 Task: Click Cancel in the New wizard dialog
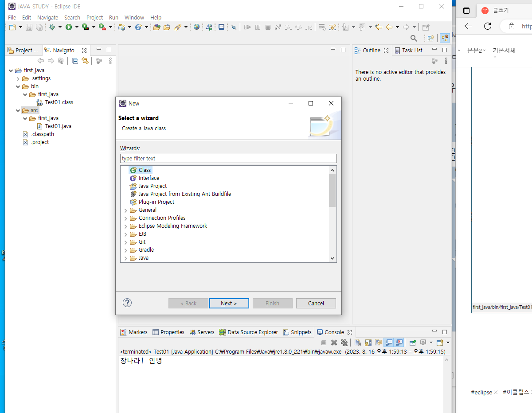point(316,303)
